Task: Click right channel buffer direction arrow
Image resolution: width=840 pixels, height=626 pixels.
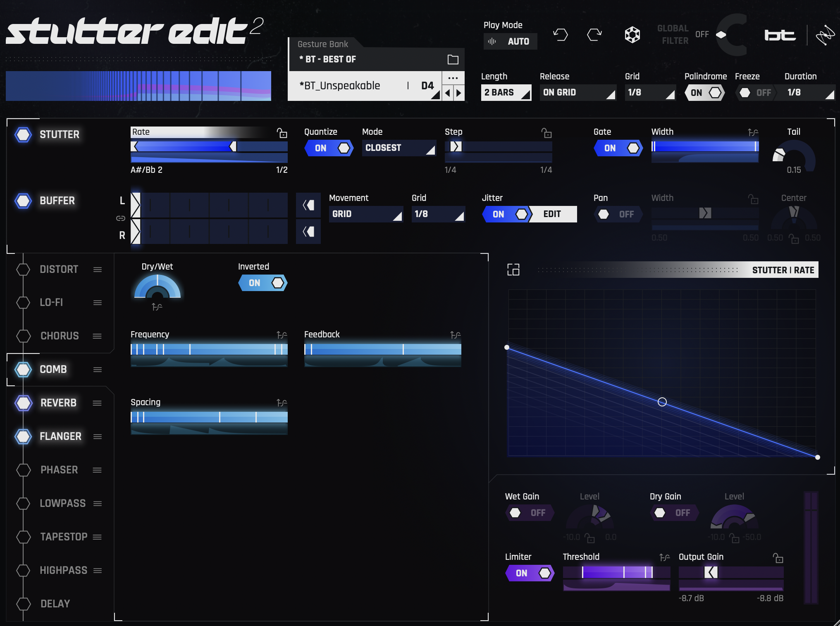Action: click(x=308, y=232)
